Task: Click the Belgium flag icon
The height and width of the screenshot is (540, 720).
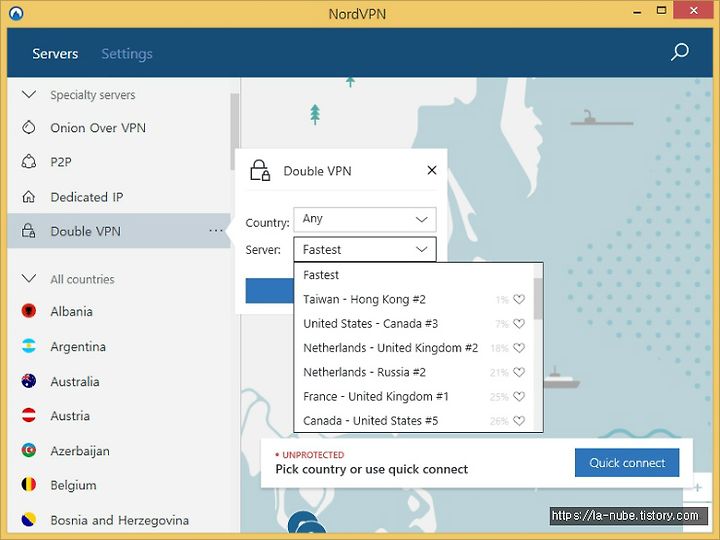Action: coord(28,484)
